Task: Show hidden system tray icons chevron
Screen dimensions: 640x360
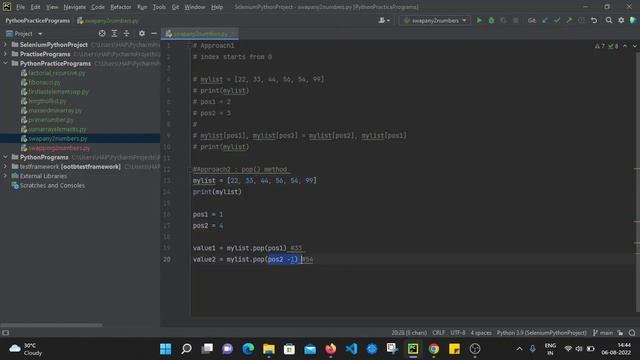Action: (x=519, y=349)
